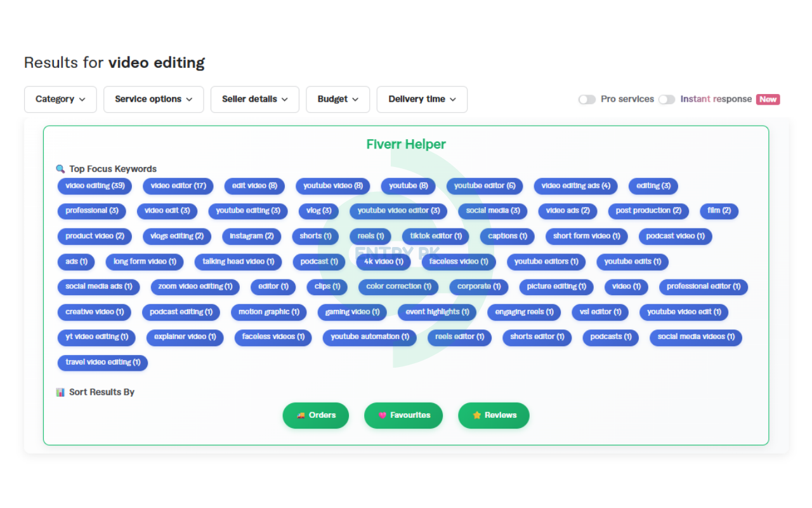This screenshot has width=812, height=508.
Task: Select the 'shorts editor (1)' keyword
Action: pos(537,337)
